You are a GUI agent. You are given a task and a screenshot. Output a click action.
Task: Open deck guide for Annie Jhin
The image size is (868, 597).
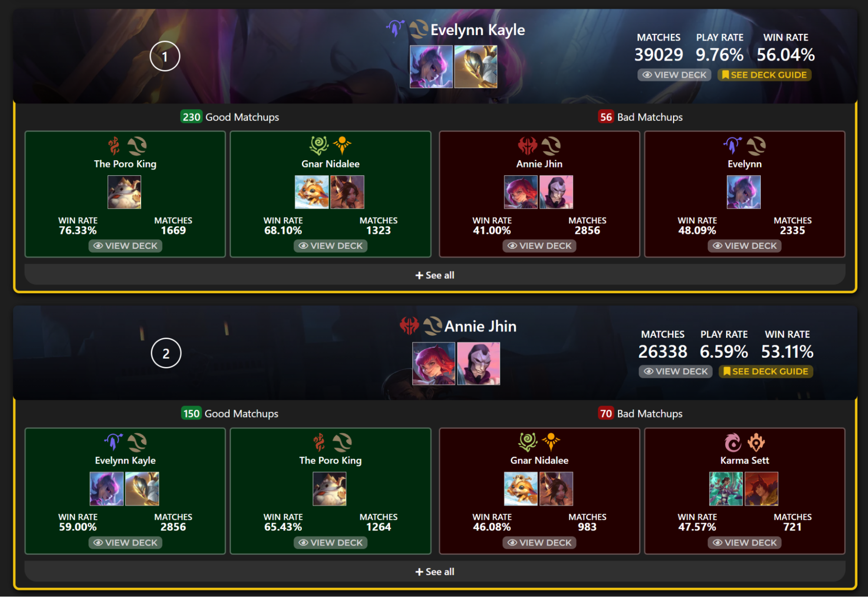[766, 372]
